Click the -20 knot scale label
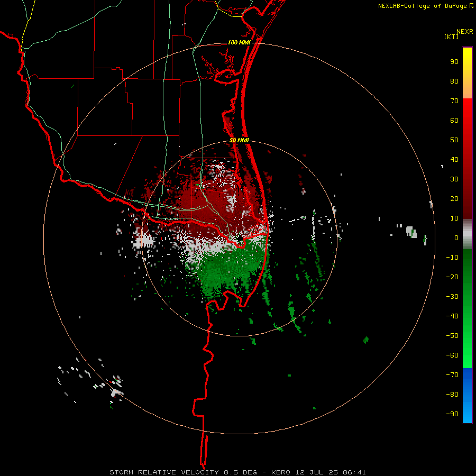The image size is (476, 476). click(x=452, y=277)
